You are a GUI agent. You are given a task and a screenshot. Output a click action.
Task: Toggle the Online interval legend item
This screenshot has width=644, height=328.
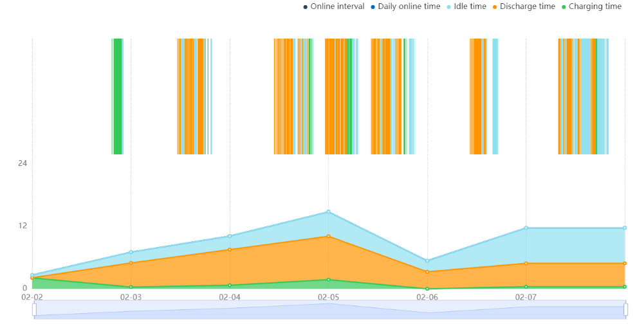(333, 6)
